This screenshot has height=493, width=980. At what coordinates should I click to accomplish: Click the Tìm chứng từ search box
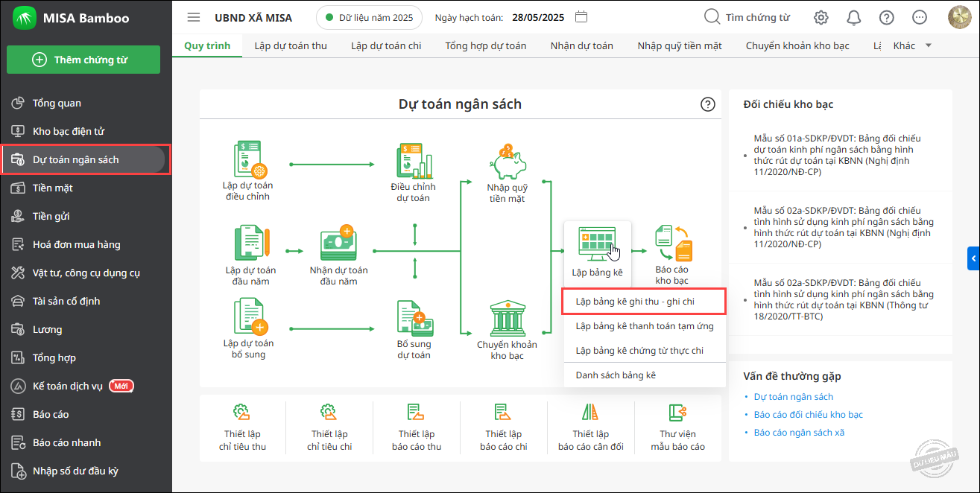747,17
